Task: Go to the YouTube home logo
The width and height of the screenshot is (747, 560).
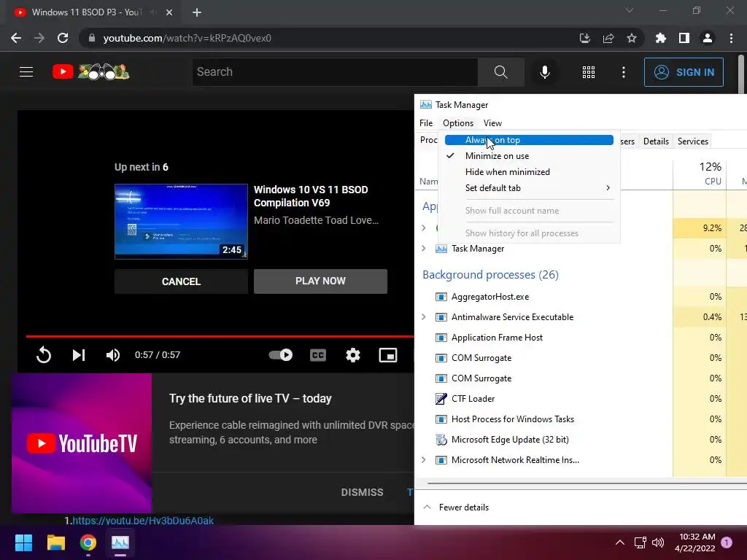Action: click(x=91, y=72)
